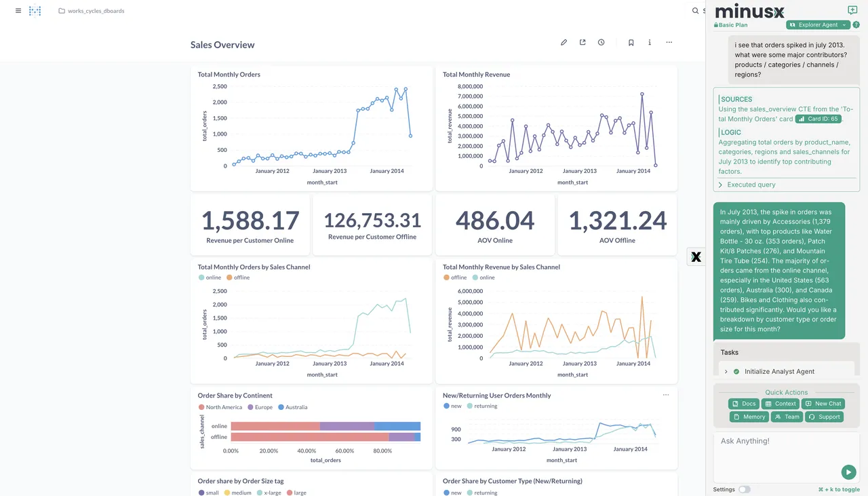Screen dimensions: 868x496
Task: Toggle offline legend in Orders by Sales Channel
Action: coord(238,278)
